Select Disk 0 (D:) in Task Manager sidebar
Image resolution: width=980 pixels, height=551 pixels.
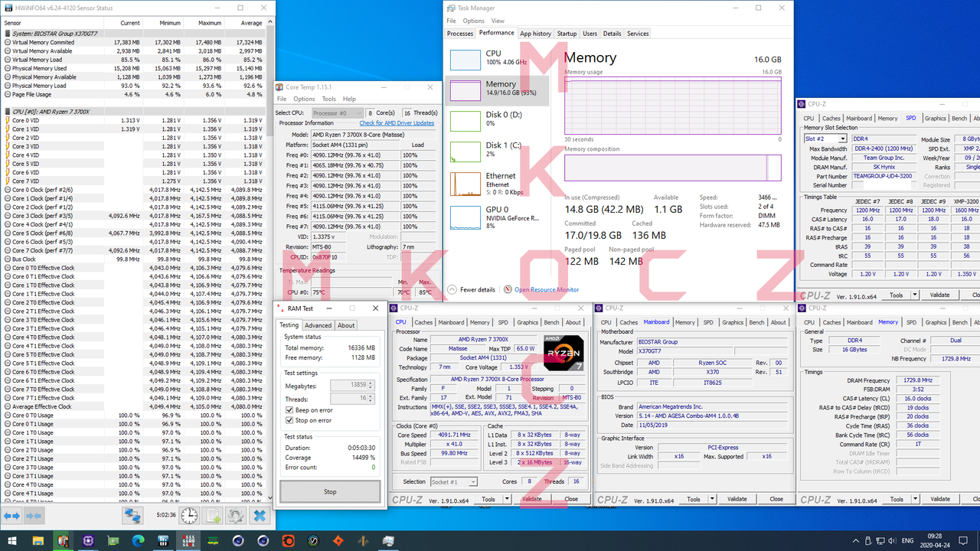coord(497,119)
